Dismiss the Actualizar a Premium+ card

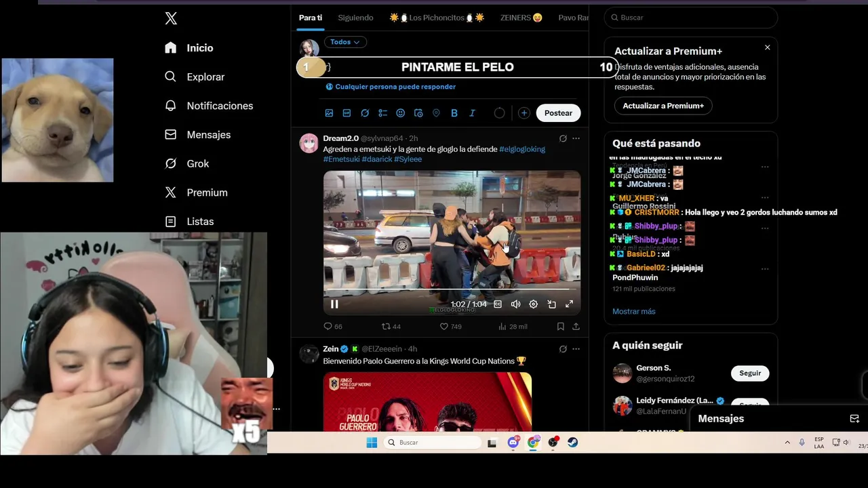click(768, 47)
